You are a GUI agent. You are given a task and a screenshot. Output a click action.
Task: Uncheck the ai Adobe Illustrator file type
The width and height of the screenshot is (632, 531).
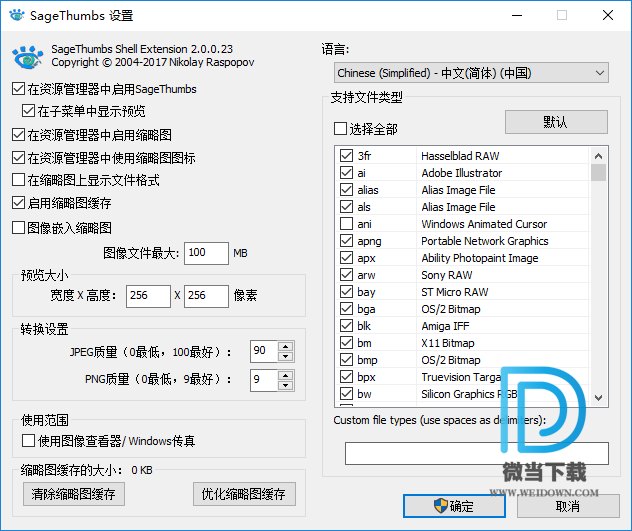(x=346, y=173)
